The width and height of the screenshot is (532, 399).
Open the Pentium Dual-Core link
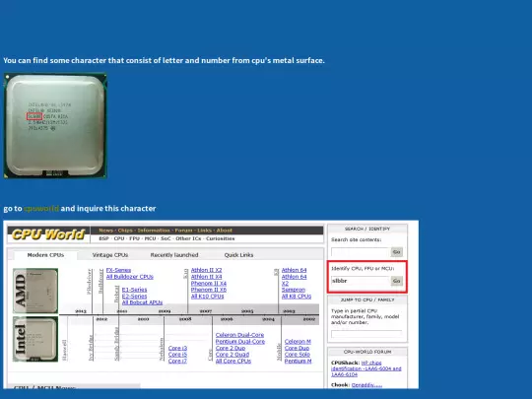(x=240, y=341)
